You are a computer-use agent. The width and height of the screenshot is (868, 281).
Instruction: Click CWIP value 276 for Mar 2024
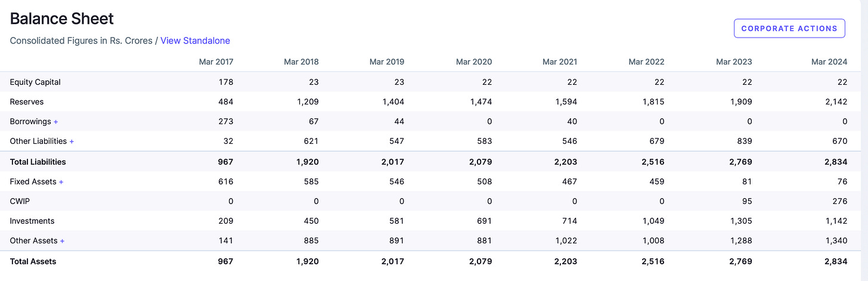point(839,201)
